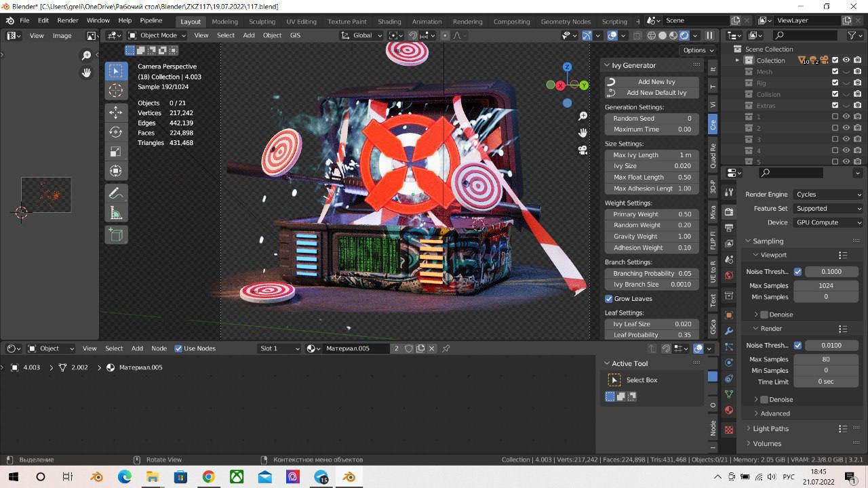The height and width of the screenshot is (488, 868).
Task: Activate the Annotate tool
Action: coord(116,194)
